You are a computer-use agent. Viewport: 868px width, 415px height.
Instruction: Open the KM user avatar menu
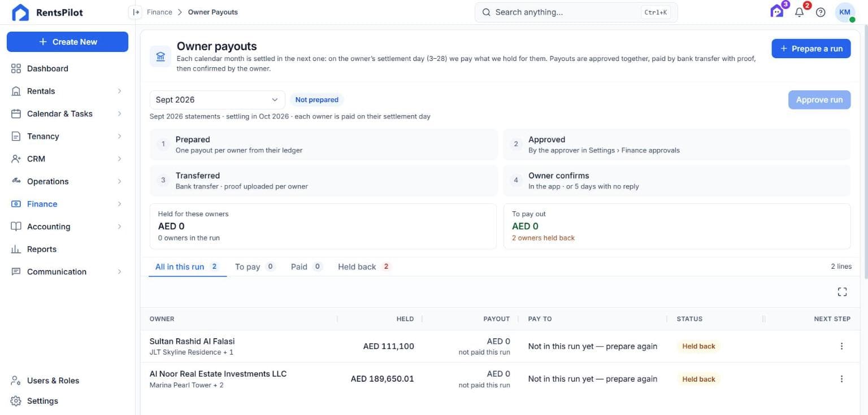845,12
